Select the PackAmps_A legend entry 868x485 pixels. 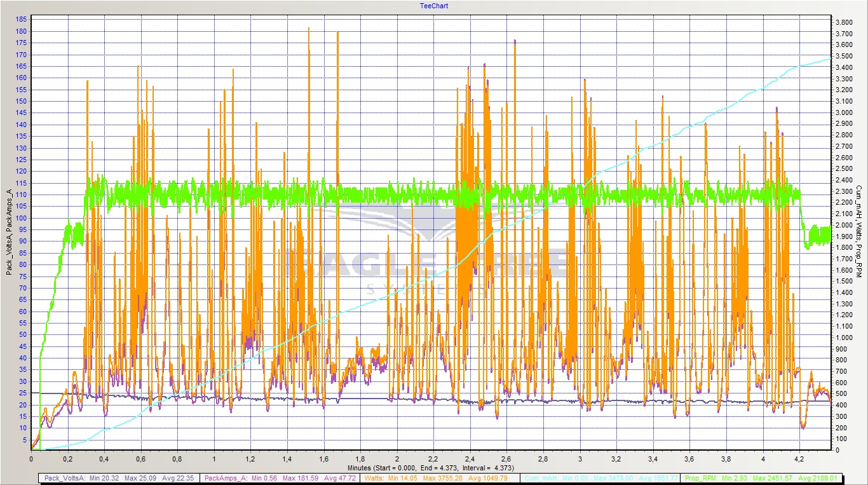point(280,478)
